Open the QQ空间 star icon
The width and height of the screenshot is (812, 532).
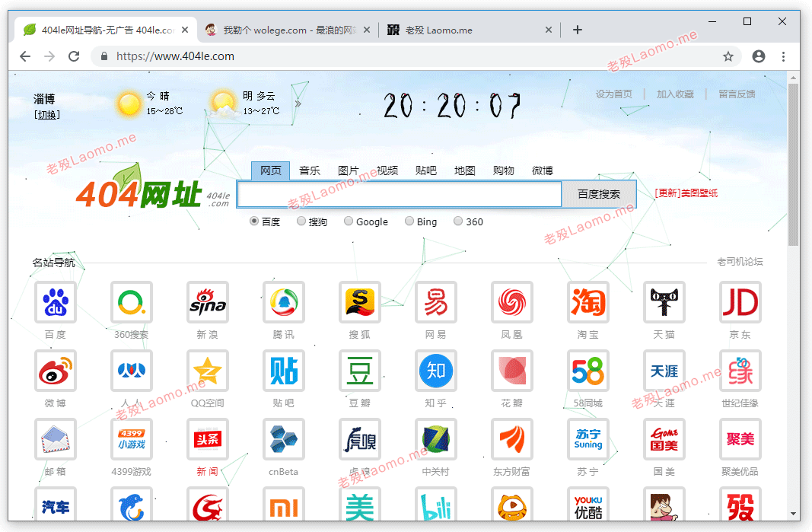[208, 371]
